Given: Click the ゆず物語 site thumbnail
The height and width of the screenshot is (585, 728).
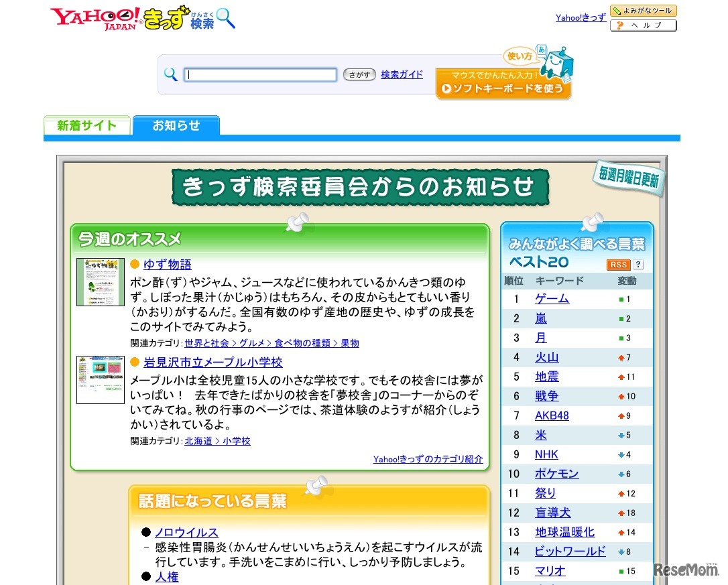Looking at the screenshot, I should [101, 282].
